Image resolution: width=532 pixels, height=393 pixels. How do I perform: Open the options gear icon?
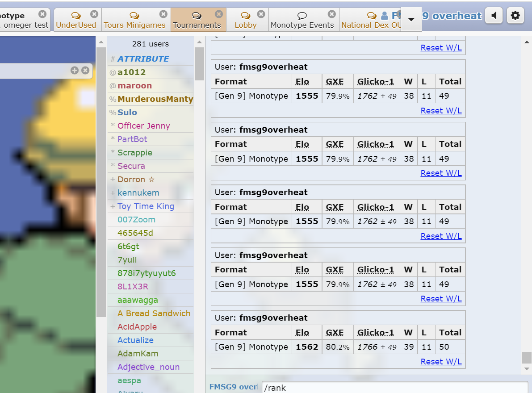point(515,16)
